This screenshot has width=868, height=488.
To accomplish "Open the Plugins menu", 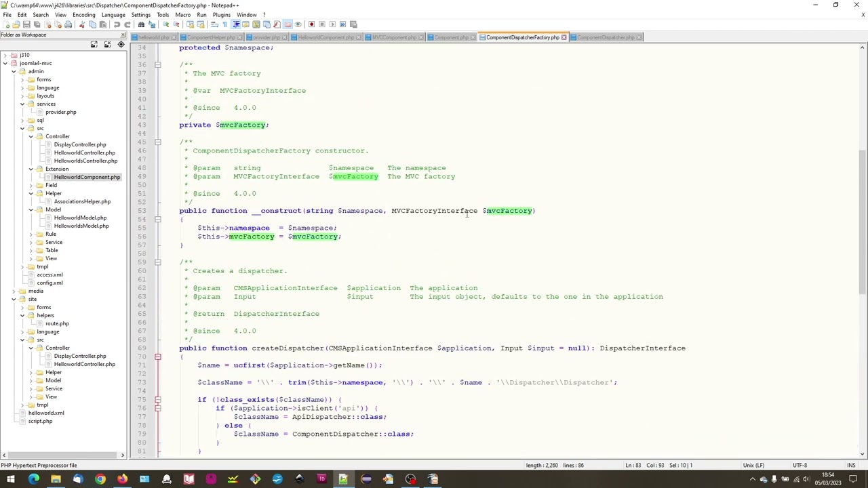I will (222, 14).
